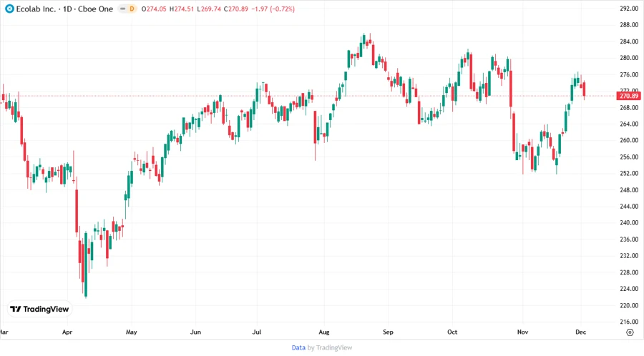Image resolution: width=644 pixels, height=356 pixels.
Task: Click the 240.00 price scale value
Action: click(x=629, y=223)
